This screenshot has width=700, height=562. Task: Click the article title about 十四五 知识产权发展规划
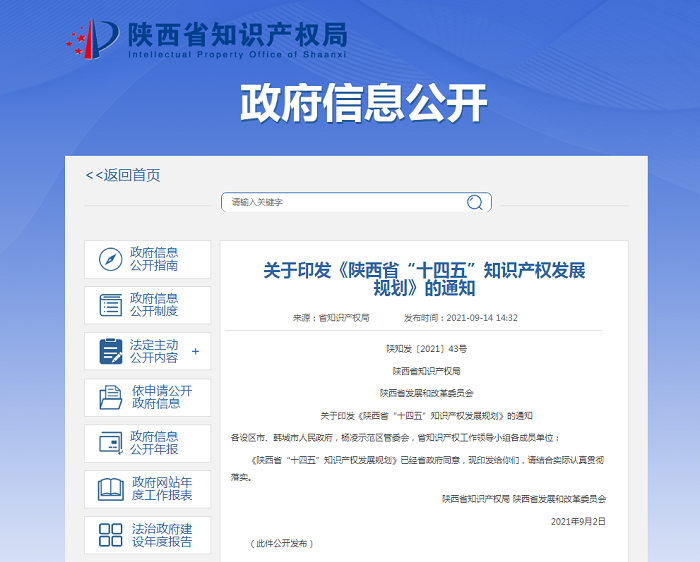424,279
